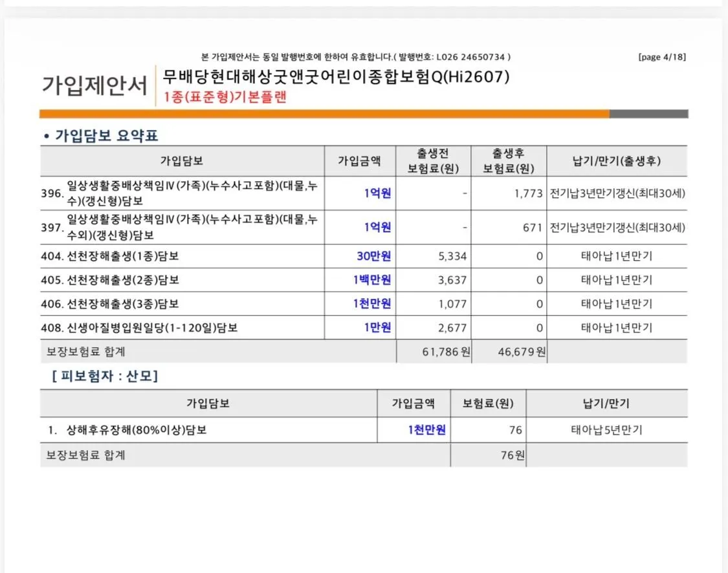Click the '5,334' premium value

[x=452, y=256]
